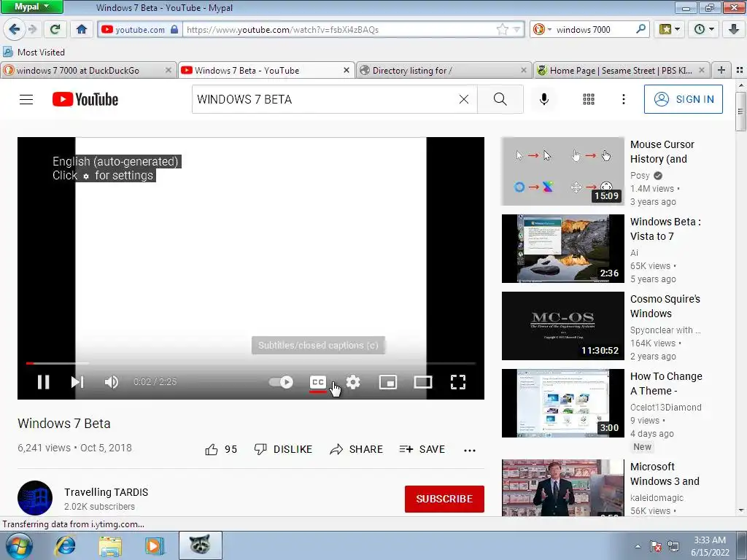The height and width of the screenshot is (560, 747).
Task: Open Windows Explorer folder on taskbar
Action: (110, 545)
